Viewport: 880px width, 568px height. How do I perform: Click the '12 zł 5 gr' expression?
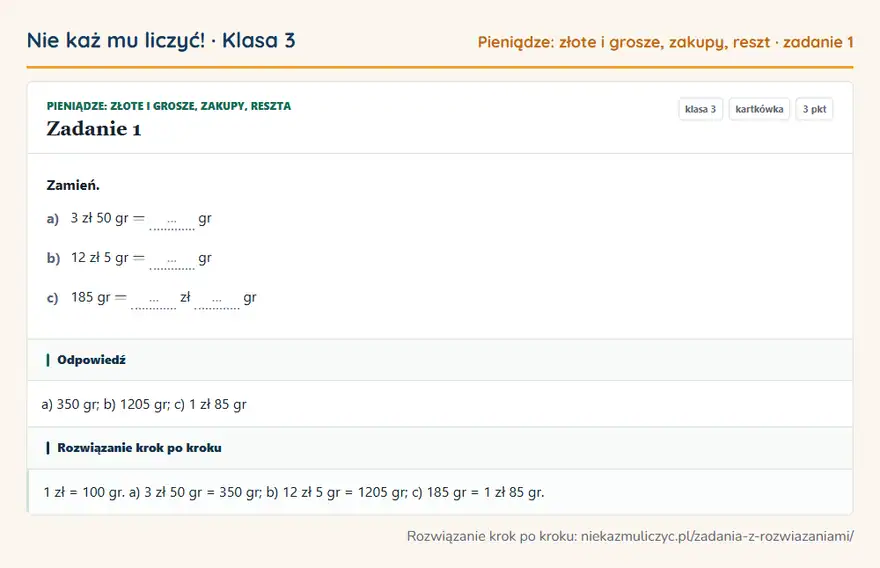[99, 258]
